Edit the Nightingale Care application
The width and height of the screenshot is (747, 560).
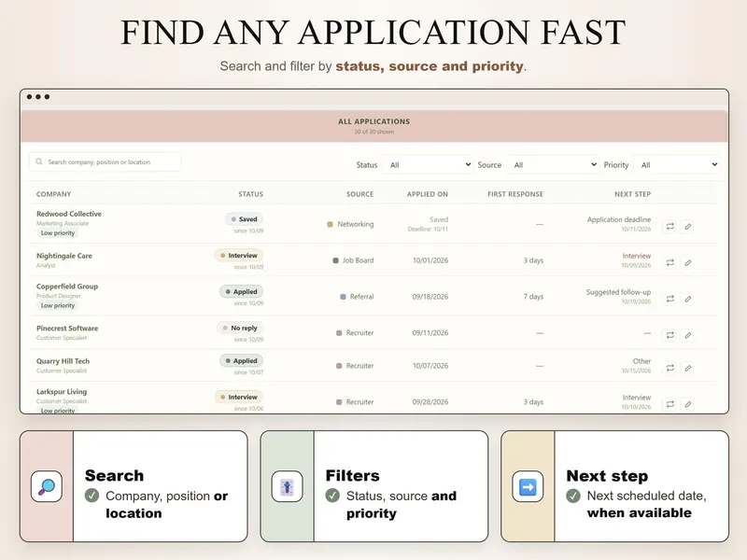(x=688, y=262)
